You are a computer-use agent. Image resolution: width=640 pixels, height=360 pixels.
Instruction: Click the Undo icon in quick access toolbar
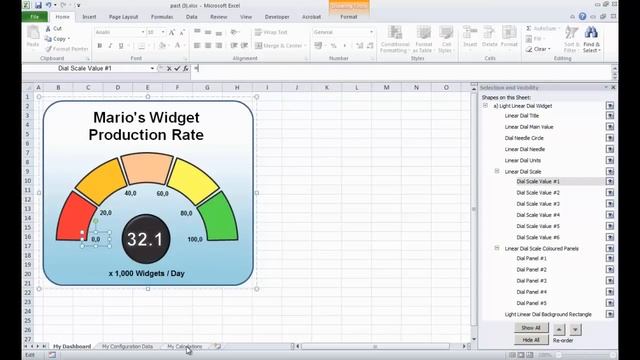tap(49, 5)
